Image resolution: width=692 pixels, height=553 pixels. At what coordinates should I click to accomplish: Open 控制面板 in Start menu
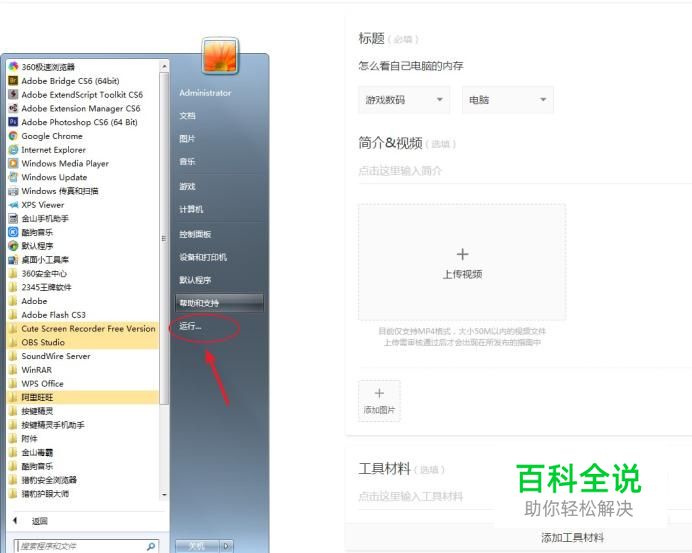point(195,234)
